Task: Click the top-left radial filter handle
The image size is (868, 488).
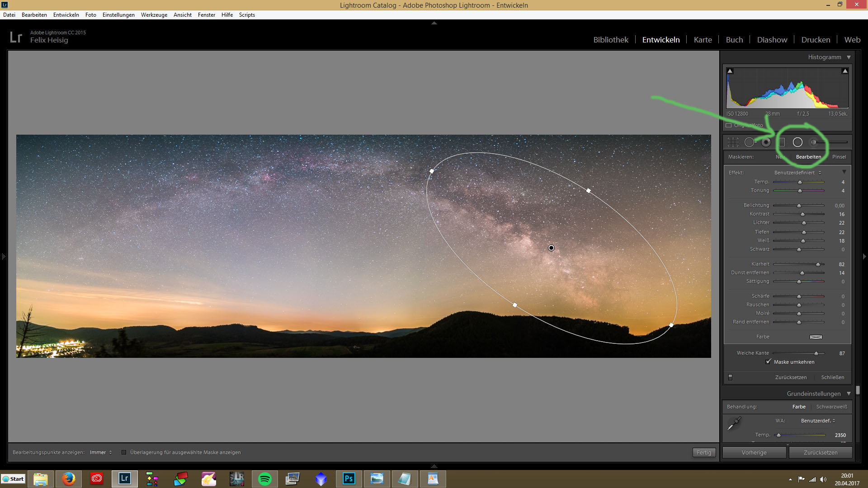Action: (x=432, y=171)
